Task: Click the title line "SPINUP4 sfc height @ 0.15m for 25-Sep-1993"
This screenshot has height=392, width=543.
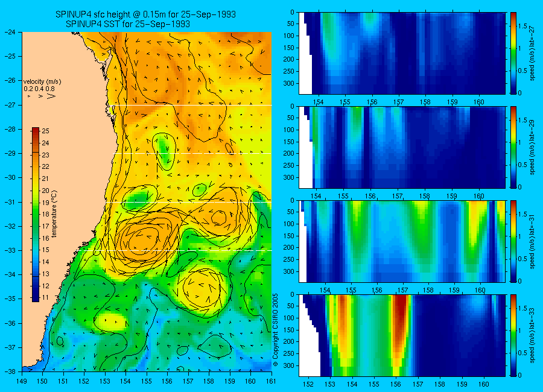Action: [145, 14]
